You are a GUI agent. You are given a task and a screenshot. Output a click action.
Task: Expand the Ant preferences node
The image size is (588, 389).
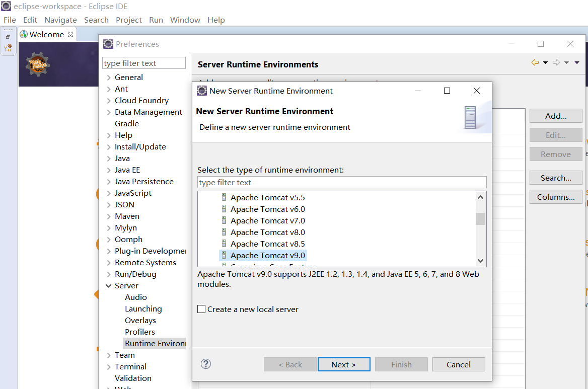point(109,89)
